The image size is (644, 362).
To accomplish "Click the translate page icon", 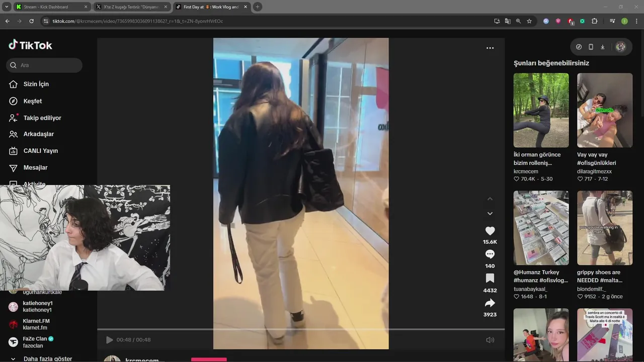I will tap(508, 21).
